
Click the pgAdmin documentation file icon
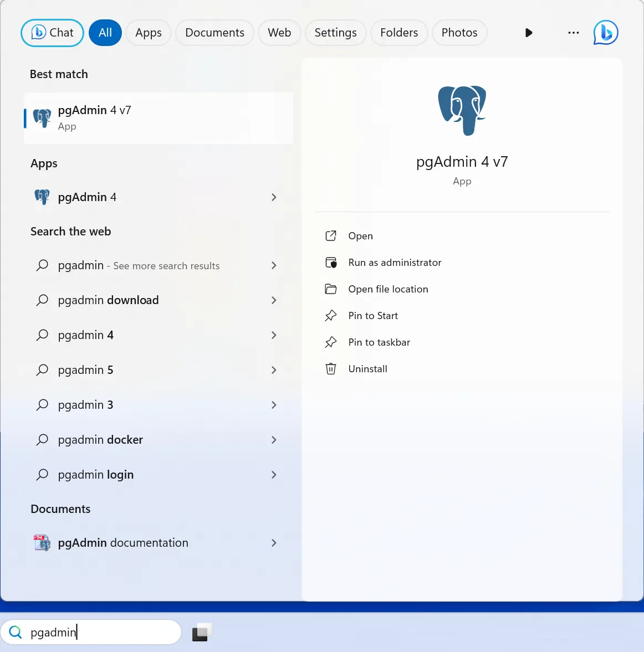coord(42,543)
